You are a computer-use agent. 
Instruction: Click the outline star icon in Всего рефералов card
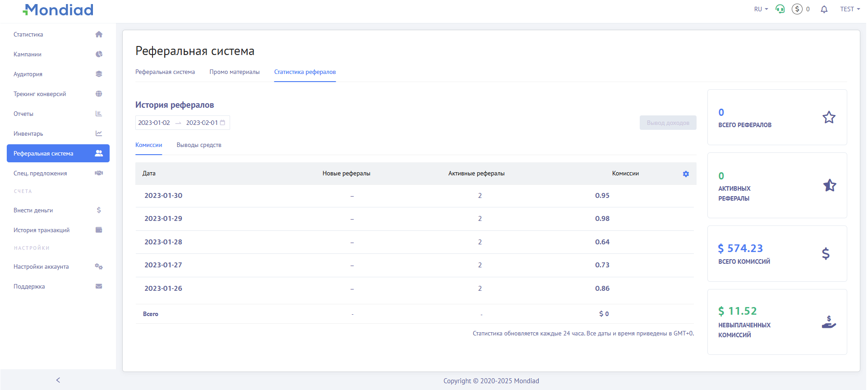point(829,118)
